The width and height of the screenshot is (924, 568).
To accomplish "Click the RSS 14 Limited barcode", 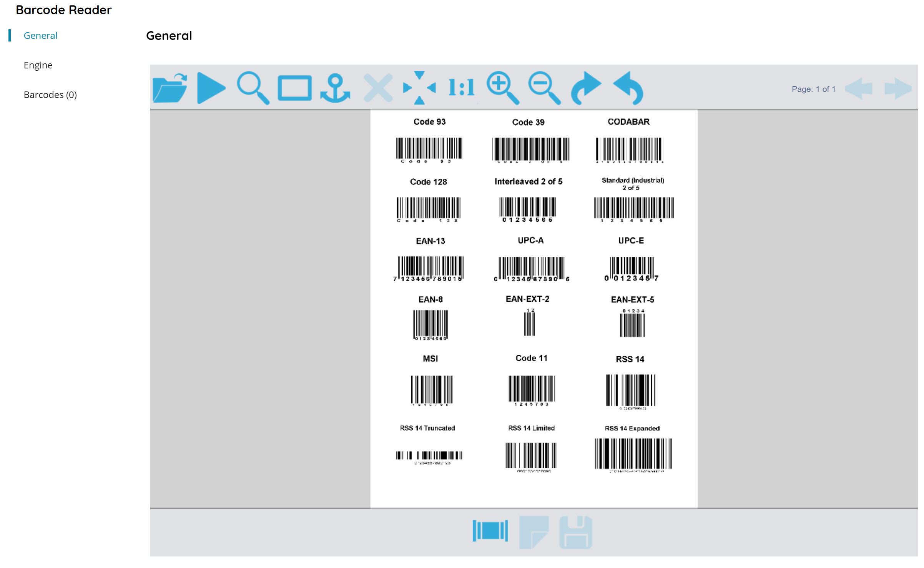I will pyautogui.click(x=531, y=457).
